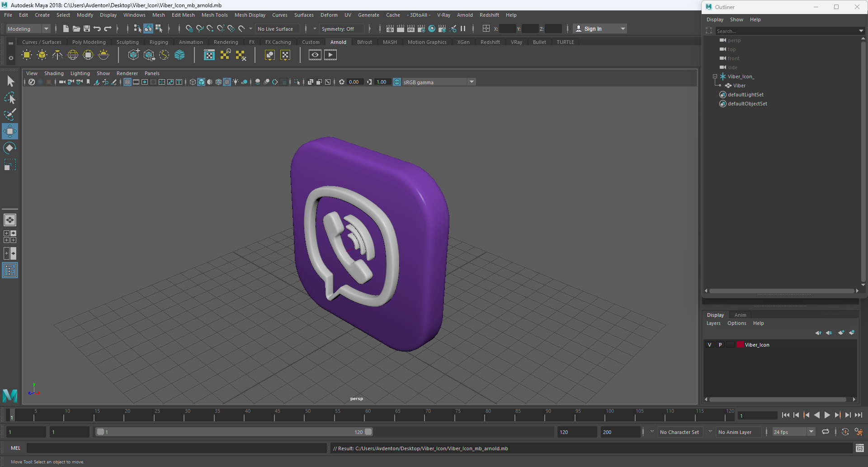This screenshot has height=467, width=868.
Task: Go to end of playback range
Action: [x=858, y=415]
